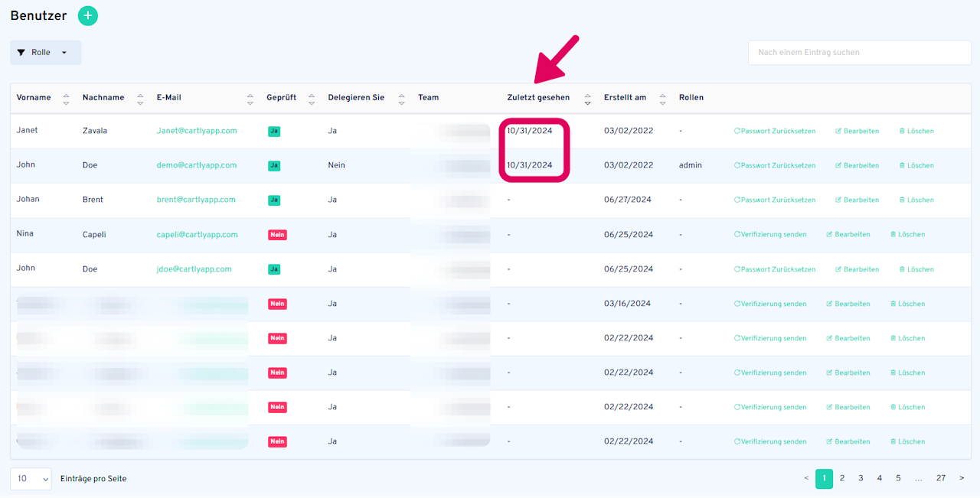Click Bearbeiten for Nina Capeli

point(848,235)
